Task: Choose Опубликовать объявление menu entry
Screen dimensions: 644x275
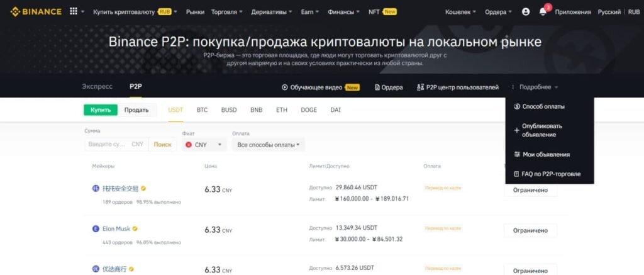Action: [550, 130]
